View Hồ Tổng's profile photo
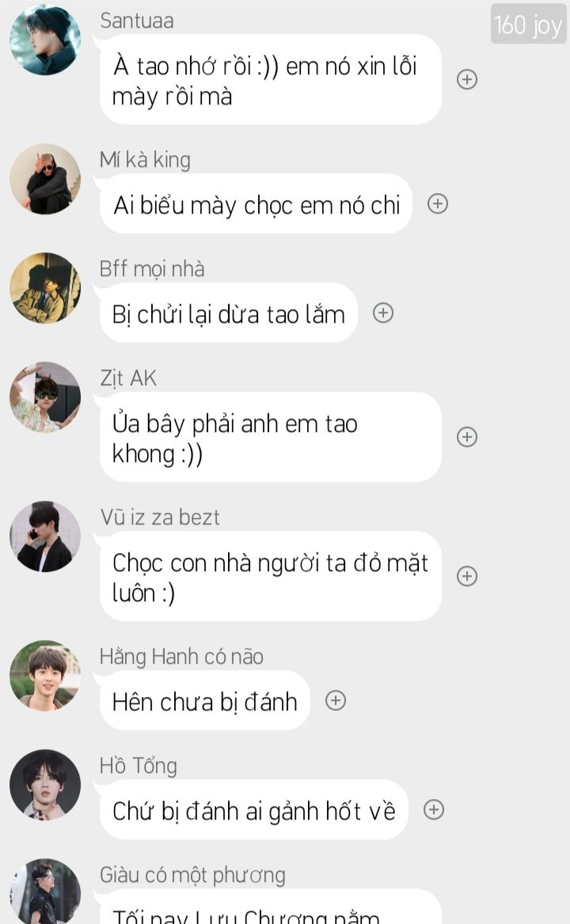This screenshot has width=570, height=924. pos(45,785)
